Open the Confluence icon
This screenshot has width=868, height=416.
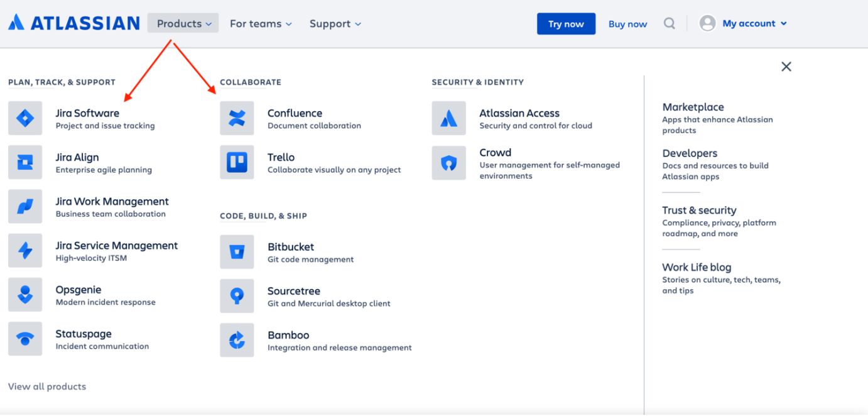[237, 118]
